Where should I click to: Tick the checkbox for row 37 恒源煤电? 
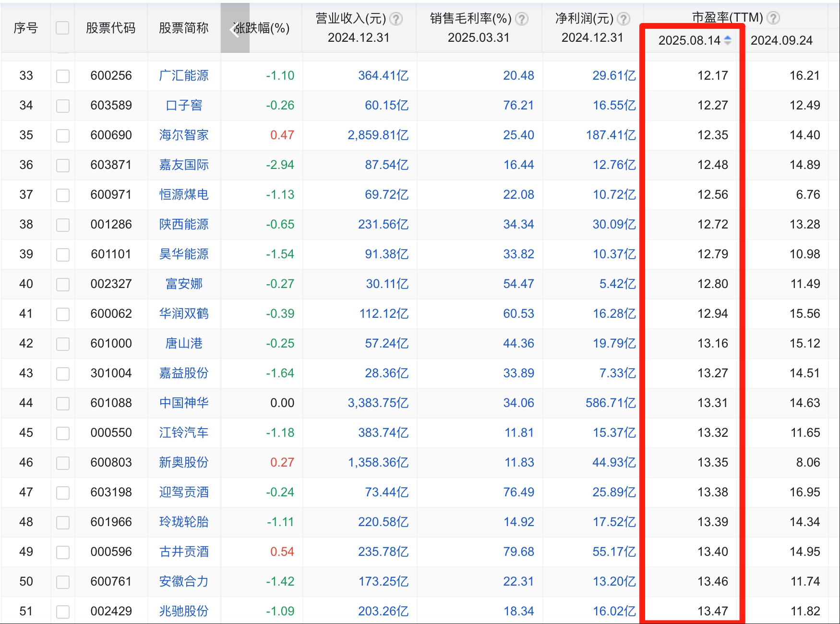[x=63, y=195]
